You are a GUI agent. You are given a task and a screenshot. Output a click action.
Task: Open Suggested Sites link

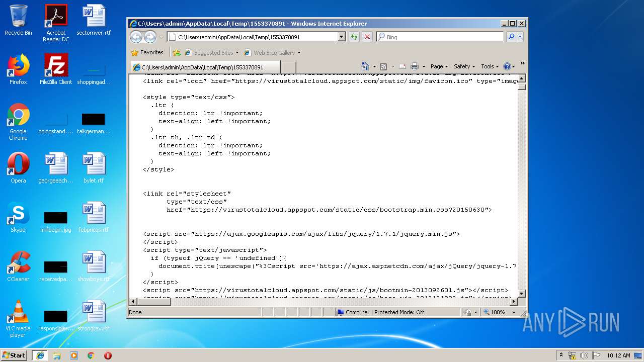tap(211, 52)
